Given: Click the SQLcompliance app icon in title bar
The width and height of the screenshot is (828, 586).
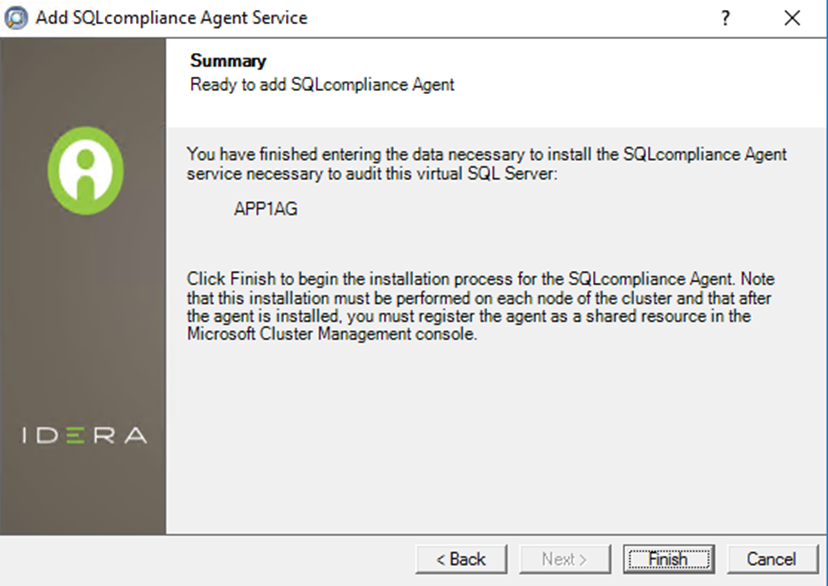Looking at the screenshot, I should pyautogui.click(x=17, y=18).
